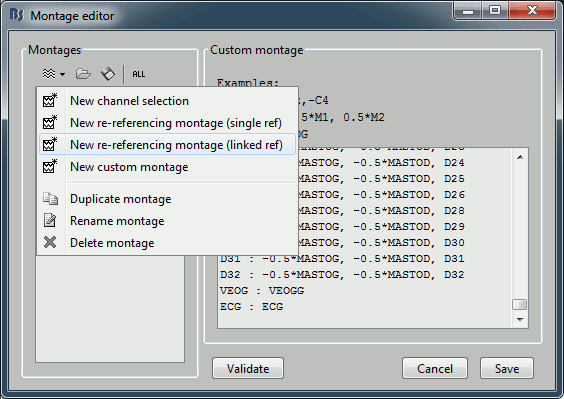Image resolution: width=564 pixels, height=399 pixels.
Task: Click icon beside single ref montage entry
Action: pos(50,122)
